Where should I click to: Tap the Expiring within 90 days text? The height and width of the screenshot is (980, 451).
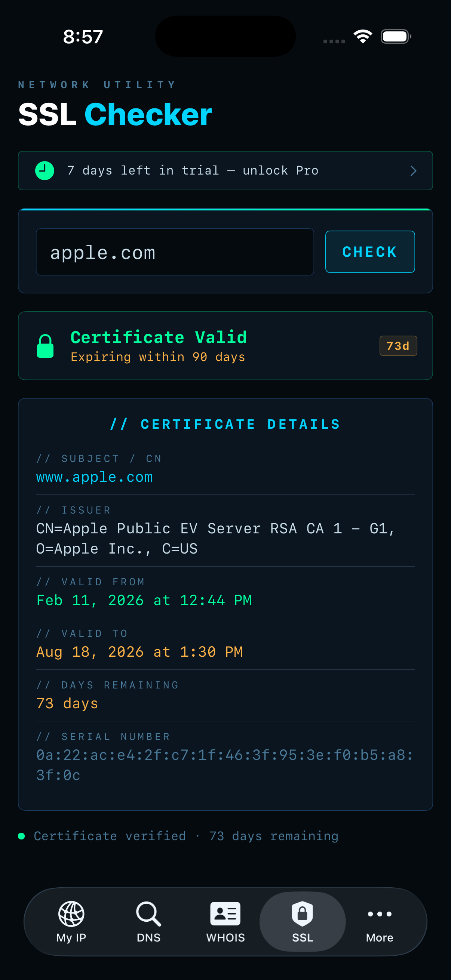(x=158, y=357)
